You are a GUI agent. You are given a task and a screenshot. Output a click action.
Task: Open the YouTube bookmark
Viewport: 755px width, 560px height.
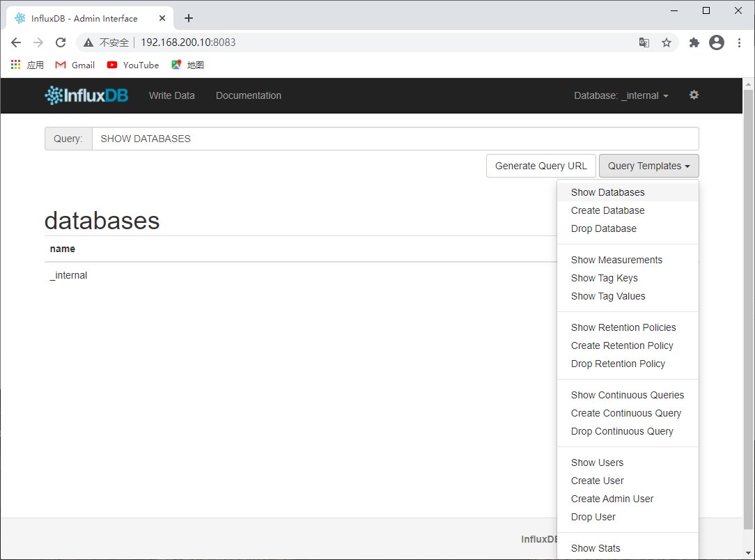coord(133,65)
